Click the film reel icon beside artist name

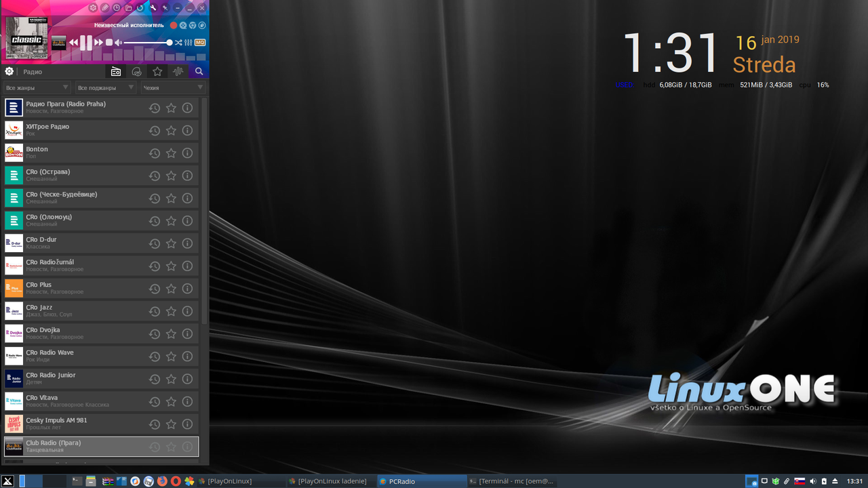[x=183, y=25]
